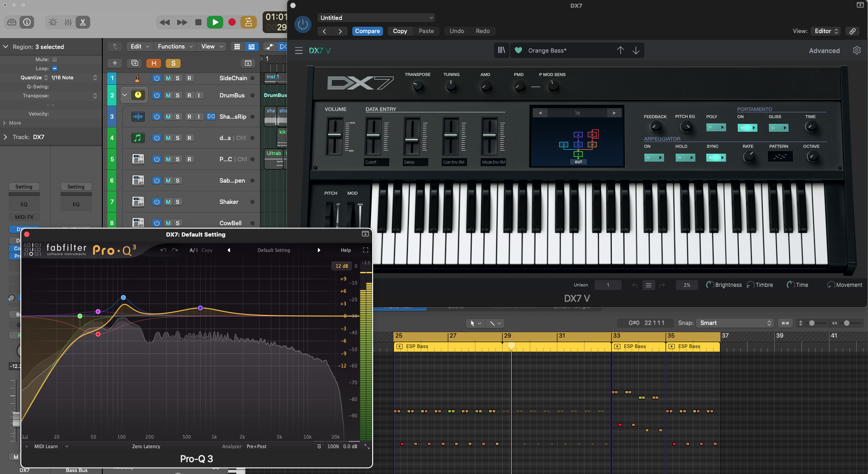Click MIDI Learn in Pro-Q 3
This screenshot has height=474, width=868.
point(46,446)
